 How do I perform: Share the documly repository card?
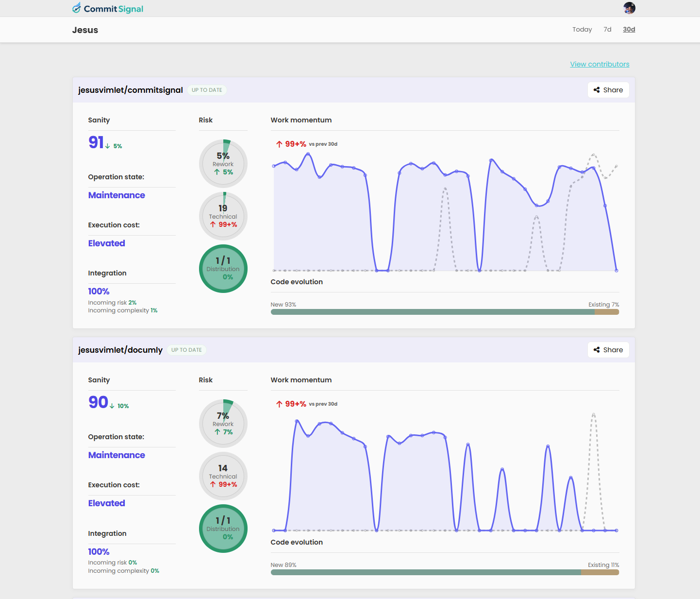[608, 350]
